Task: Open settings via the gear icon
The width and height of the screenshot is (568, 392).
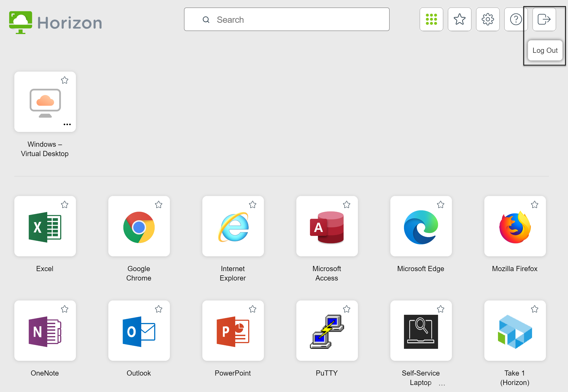Action: [x=488, y=19]
